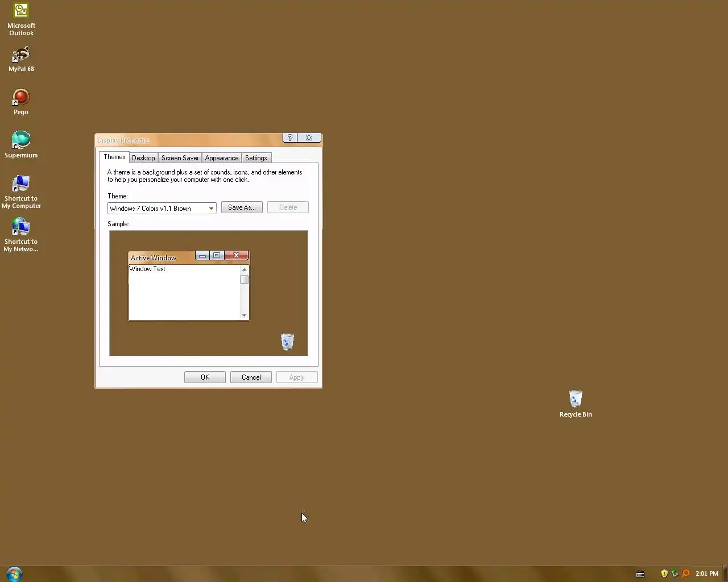This screenshot has width=728, height=582.
Task: Select the Supermium desktop shortcut
Action: click(x=21, y=145)
